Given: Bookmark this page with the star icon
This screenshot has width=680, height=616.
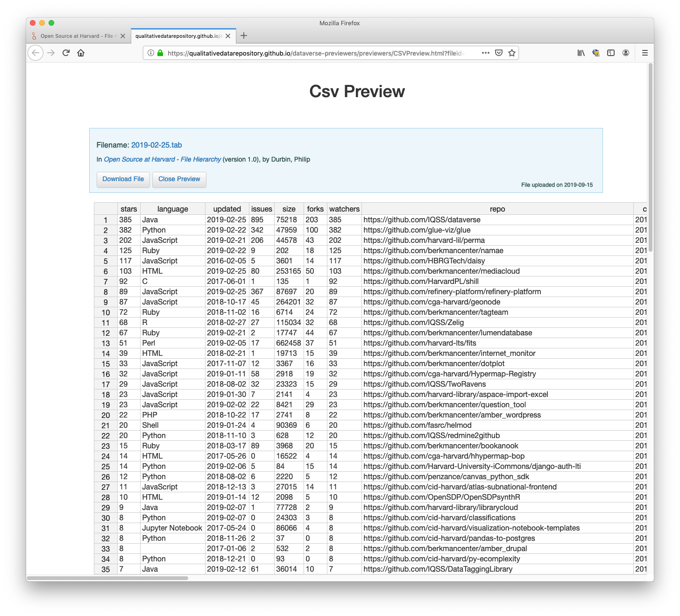Looking at the screenshot, I should [x=512, y=53].
